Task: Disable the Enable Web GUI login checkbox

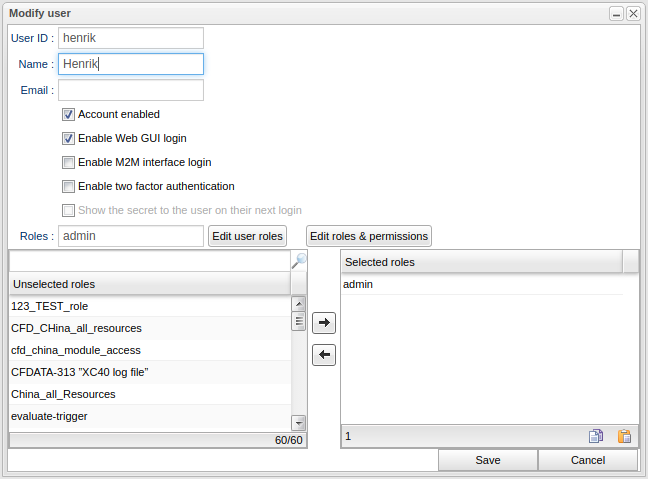Action: coord(69,139)
